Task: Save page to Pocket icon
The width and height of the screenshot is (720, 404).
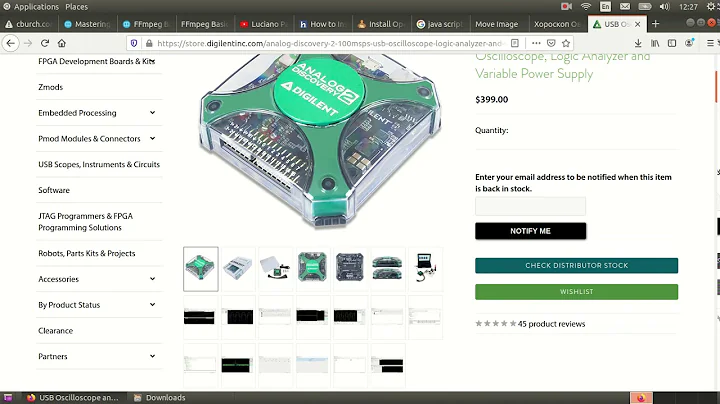Action: click(551, 43)
